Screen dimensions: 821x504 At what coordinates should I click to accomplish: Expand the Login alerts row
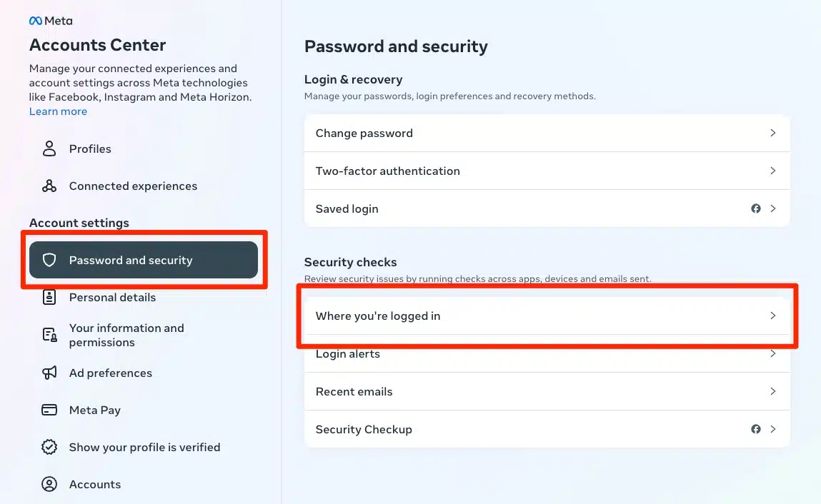click(772, 353)
